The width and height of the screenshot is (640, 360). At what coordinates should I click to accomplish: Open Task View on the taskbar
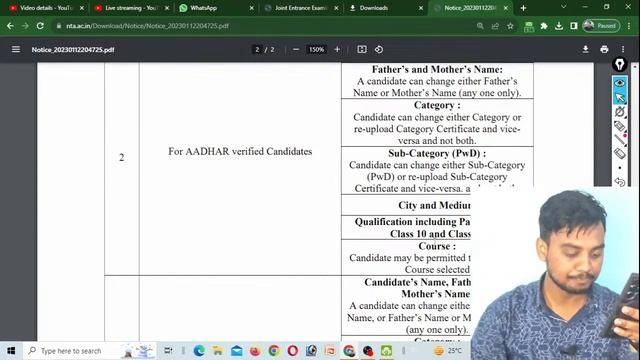click(168, 351)
